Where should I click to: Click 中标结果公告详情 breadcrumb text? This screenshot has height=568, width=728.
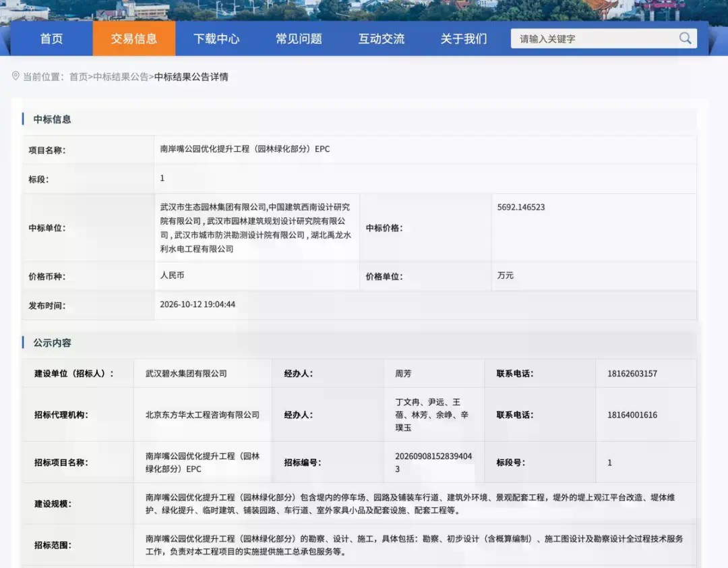click(191, 77)
